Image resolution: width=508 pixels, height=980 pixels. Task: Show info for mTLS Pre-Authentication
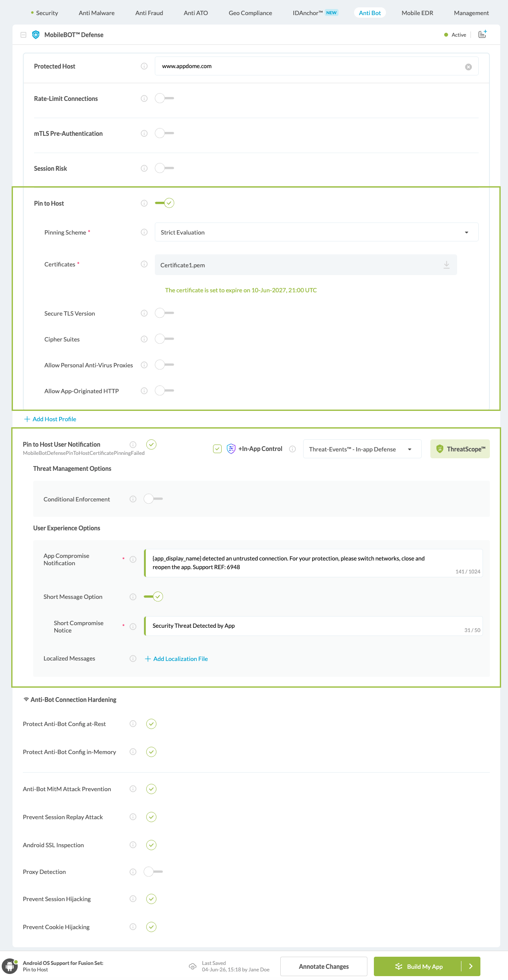click(x=144, y=133)
